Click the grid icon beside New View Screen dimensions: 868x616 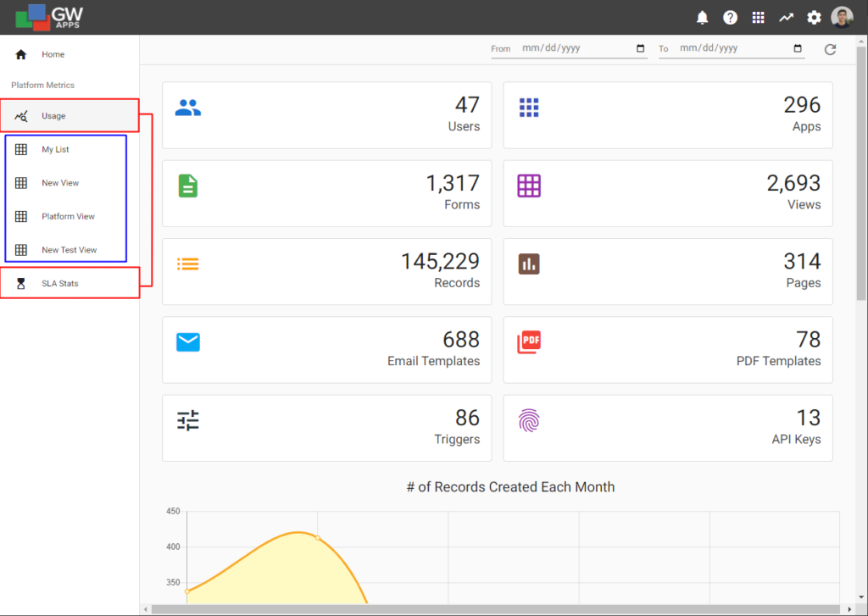point(21,183)
